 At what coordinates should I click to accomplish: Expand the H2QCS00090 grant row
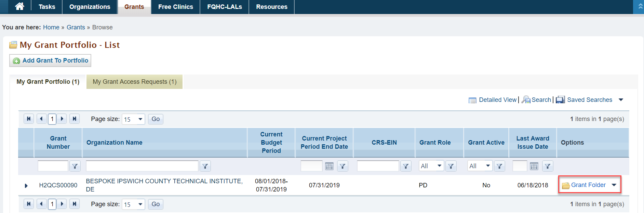(x=26, y=186)
